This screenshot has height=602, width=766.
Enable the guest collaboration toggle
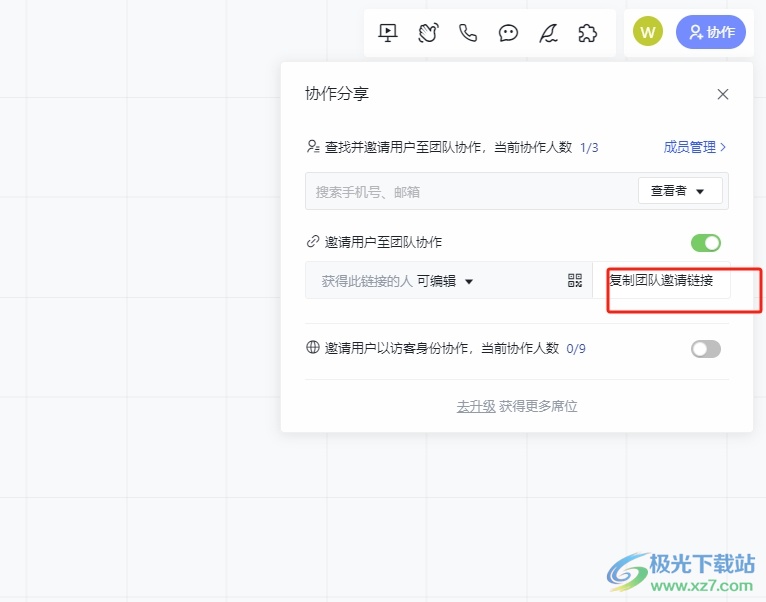point(706,349)
